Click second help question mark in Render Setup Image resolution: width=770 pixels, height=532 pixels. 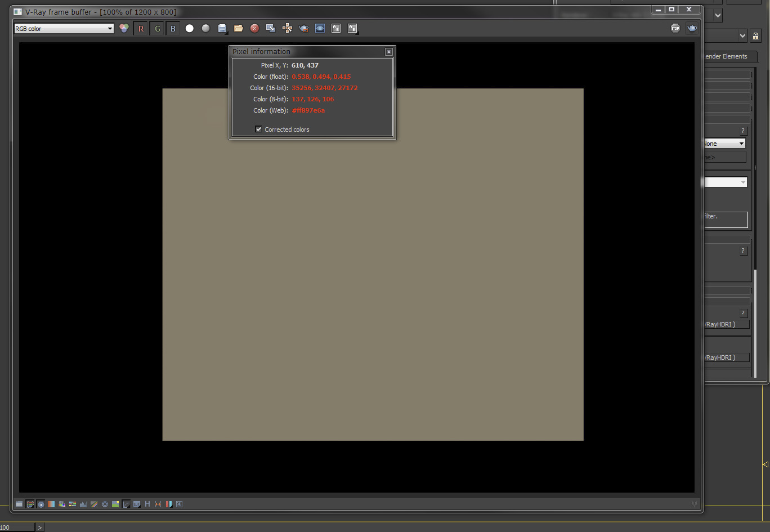[x=743, y=251]
